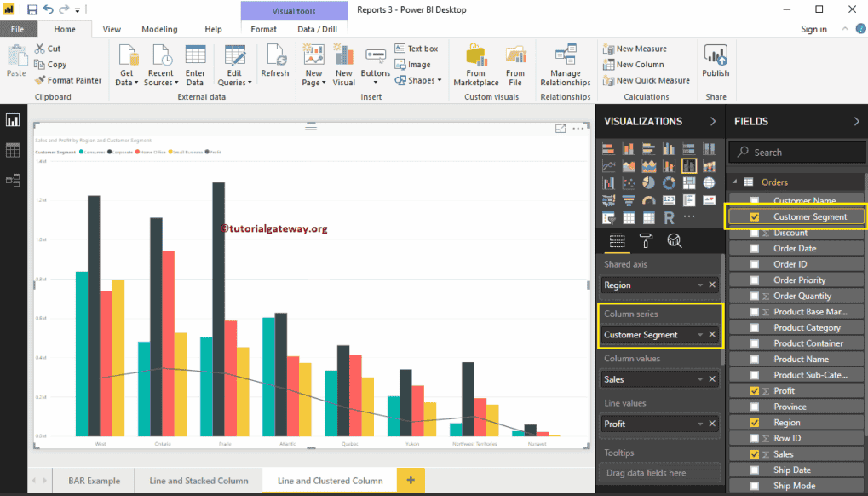Image resolution: width=868 pixels, height=496 pixels.
Task: Select the Gauge visualization icon
Action: [648, 200]
